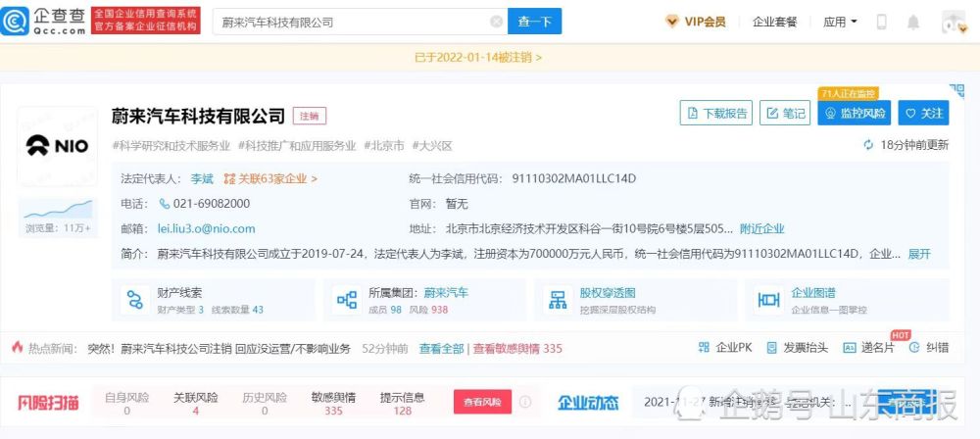Open 蔚来汽车 group link
Image resolution: width=980 pixels, height=439 pixels.
pos(446,293)
